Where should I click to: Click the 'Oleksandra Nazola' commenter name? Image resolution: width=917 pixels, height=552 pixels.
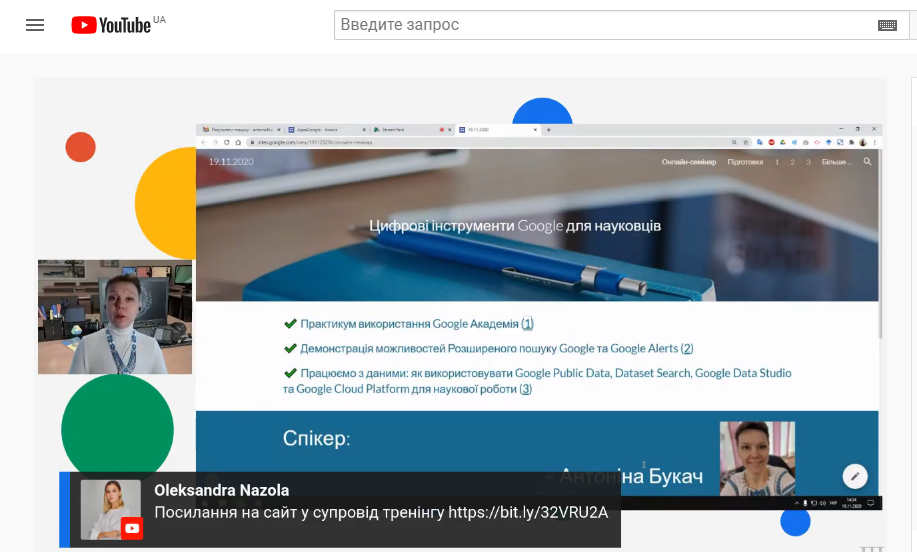[x=222, y=490]
